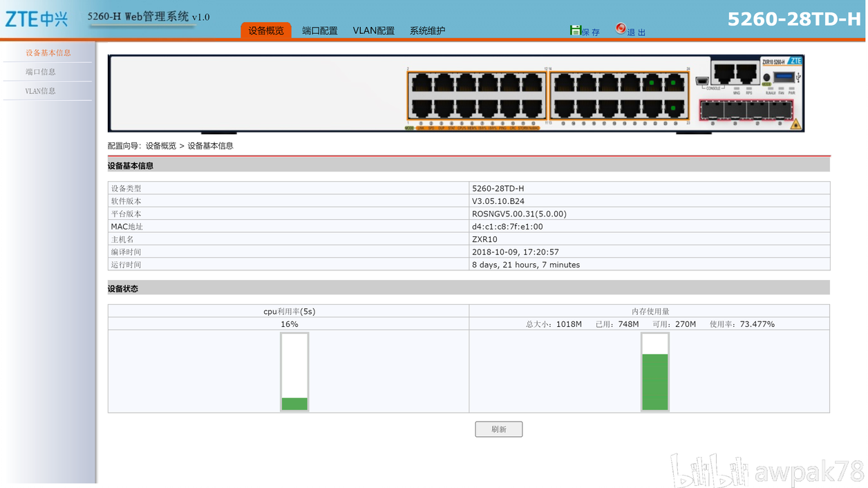
Task: Click uptime 8 days, 21 hours, 7 minutes
Action: [x=526, y=265]
